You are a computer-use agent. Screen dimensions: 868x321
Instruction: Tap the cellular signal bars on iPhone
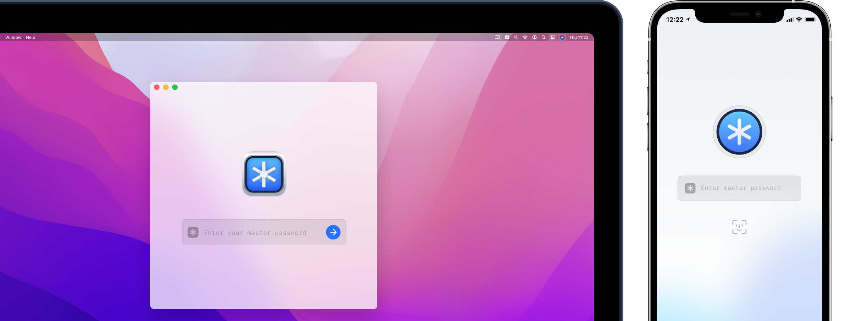tap(790, 20)
